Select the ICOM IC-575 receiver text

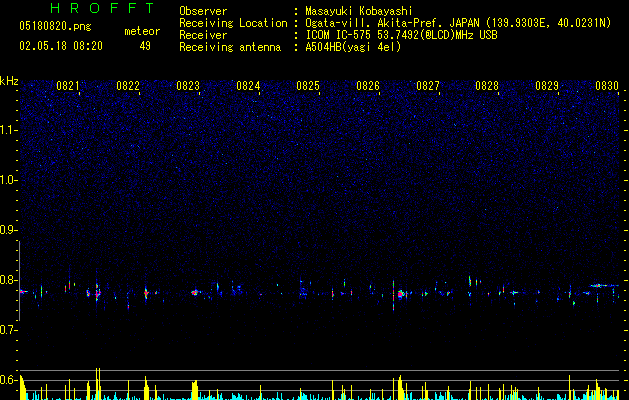pyautogui.click(x=401, y=35)
